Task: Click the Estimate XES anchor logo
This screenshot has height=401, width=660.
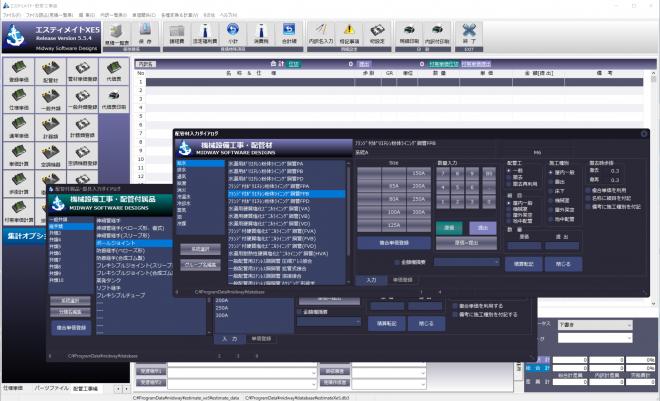Action: point(16,36)
